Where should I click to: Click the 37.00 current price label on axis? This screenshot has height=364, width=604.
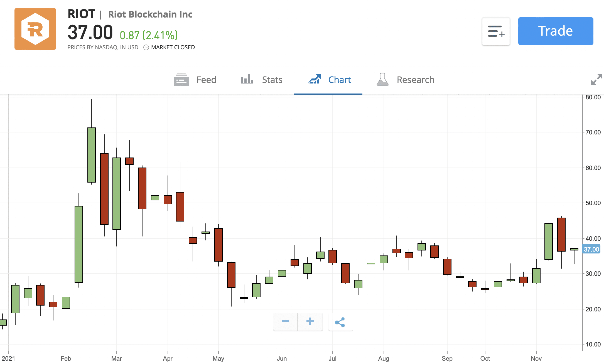pyautogui.click(x=591, y=249)
